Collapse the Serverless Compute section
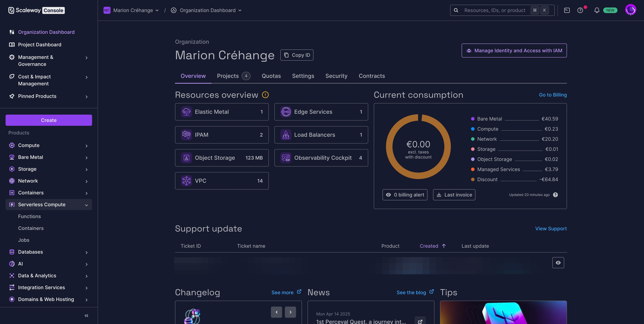The image size is (644, 324). click(49, 205)
